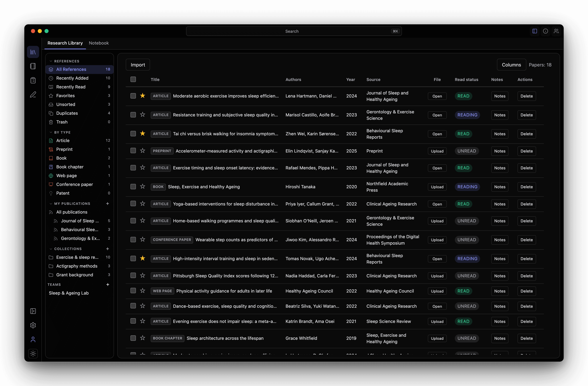Check the Pittsburgh Sleep Quality Index row
Image resolution: width=588 pixels, height=386 pixels.
(133, 275)
